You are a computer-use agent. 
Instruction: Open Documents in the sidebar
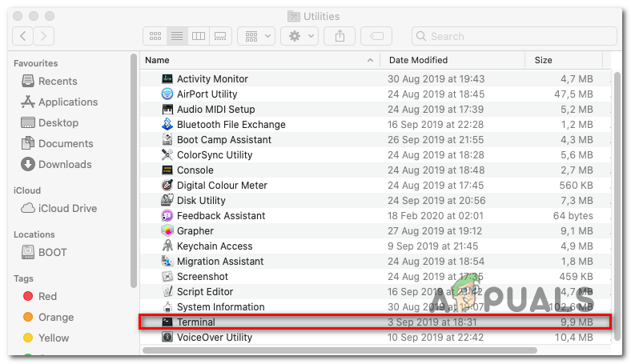pyautogui.click(x=57, y=143)
